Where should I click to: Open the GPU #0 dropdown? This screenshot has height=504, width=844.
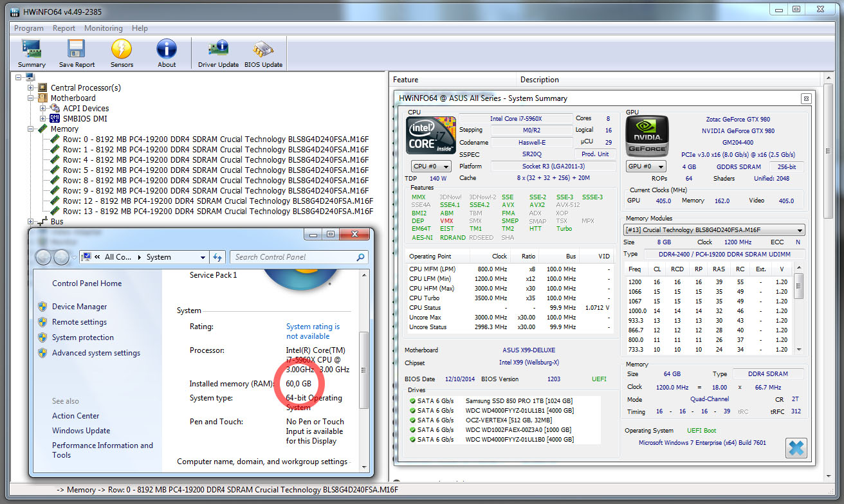click(646, 166)
